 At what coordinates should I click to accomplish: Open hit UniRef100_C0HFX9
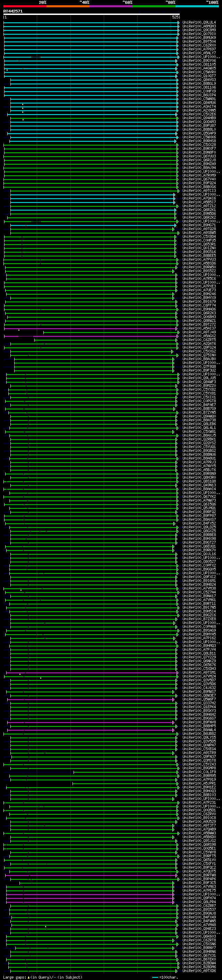pos(199,91)
